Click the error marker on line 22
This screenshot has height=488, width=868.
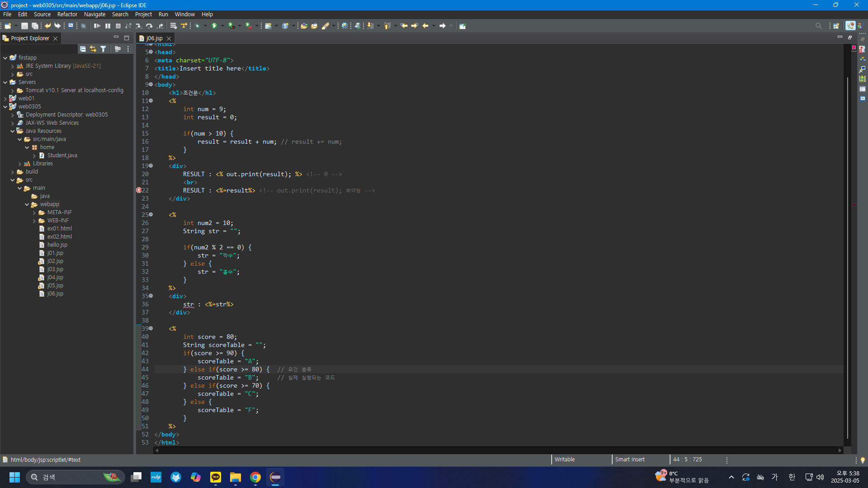coord(139,190)
